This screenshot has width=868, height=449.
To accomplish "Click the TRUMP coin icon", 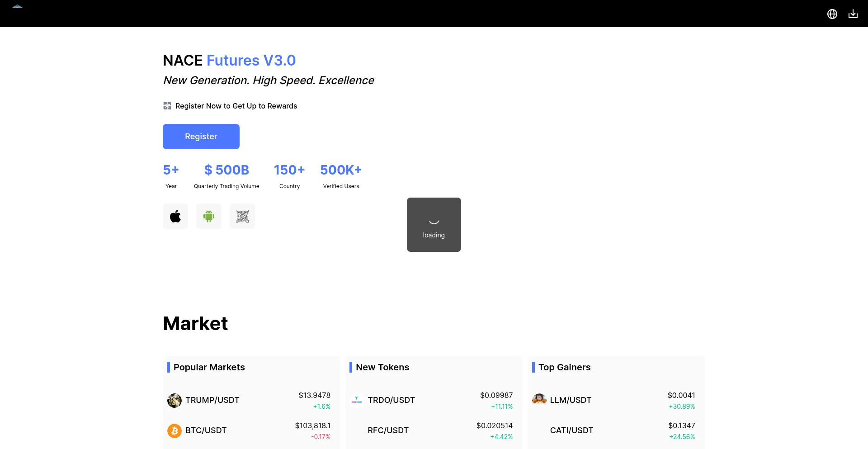I will pyautogui.click(x=175, y=400).
